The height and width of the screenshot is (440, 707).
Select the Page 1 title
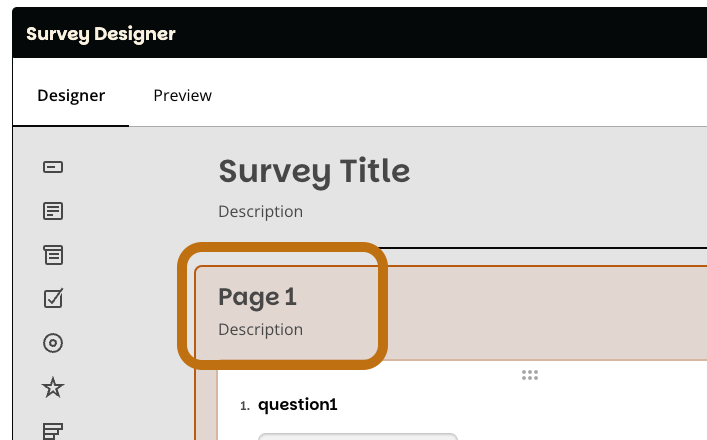[x=257, y=297]
